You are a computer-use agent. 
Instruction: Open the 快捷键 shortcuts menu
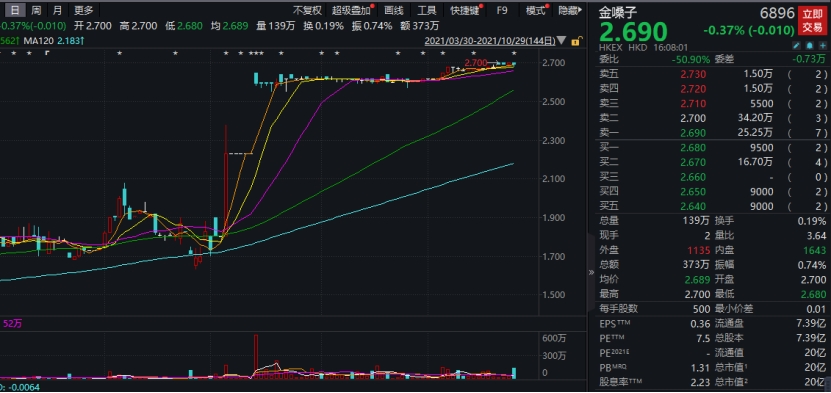(464, 10)
